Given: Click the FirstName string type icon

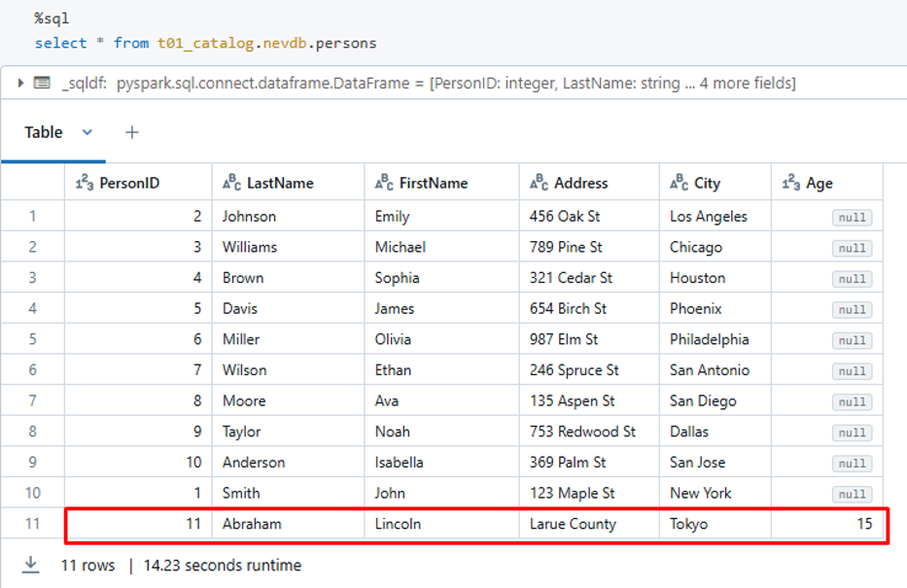Looking at the screenshot, I should 384,183.
